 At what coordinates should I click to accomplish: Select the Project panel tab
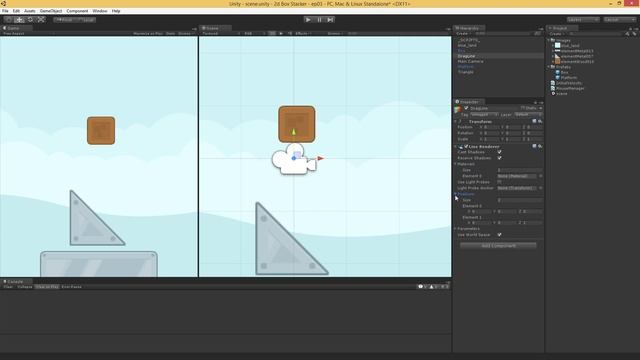562,28
